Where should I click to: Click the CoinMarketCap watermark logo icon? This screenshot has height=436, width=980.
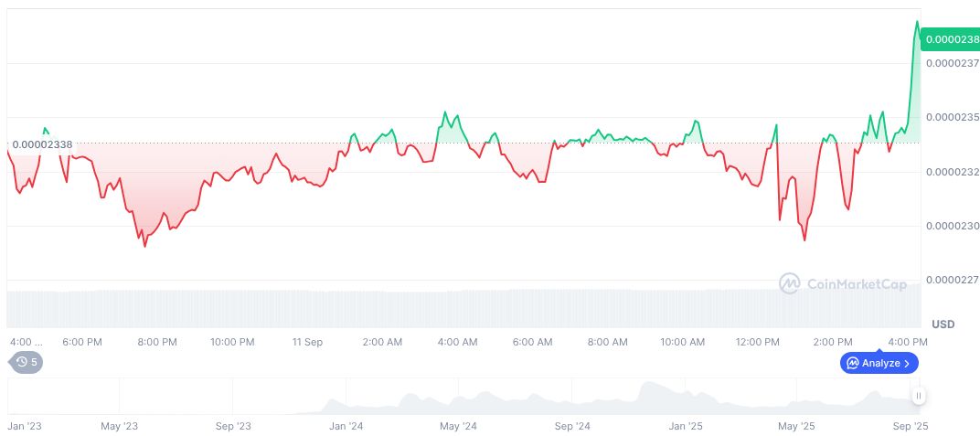click(789, 284)
